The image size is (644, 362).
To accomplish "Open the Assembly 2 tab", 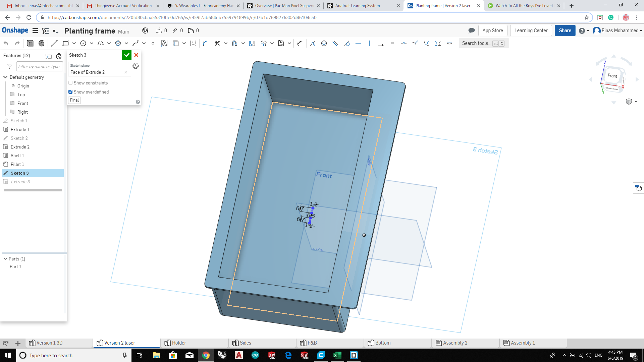I will point(455,343).
